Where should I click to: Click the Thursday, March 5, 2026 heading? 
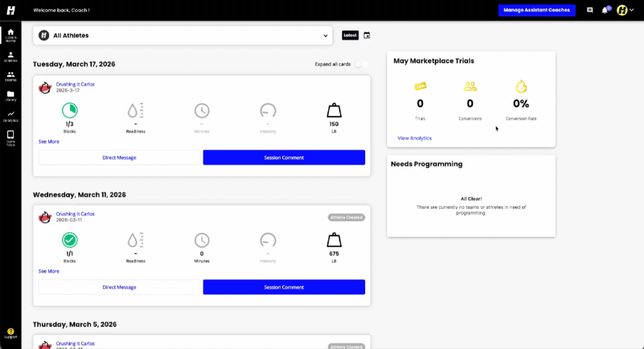coord(75,324)
